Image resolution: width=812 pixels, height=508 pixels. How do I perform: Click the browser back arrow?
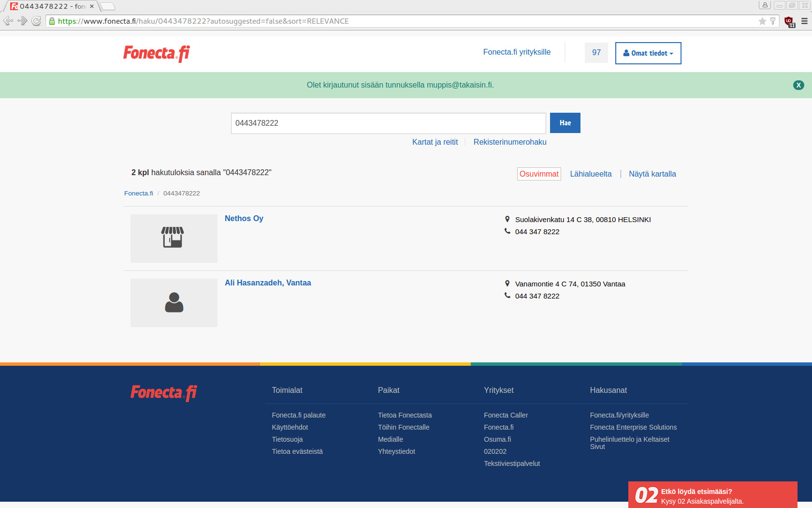(8, 21)
